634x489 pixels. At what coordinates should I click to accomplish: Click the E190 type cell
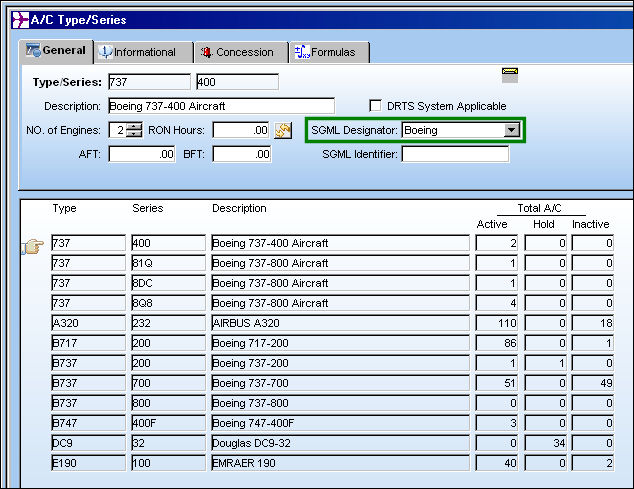click(x=89, y=463)
